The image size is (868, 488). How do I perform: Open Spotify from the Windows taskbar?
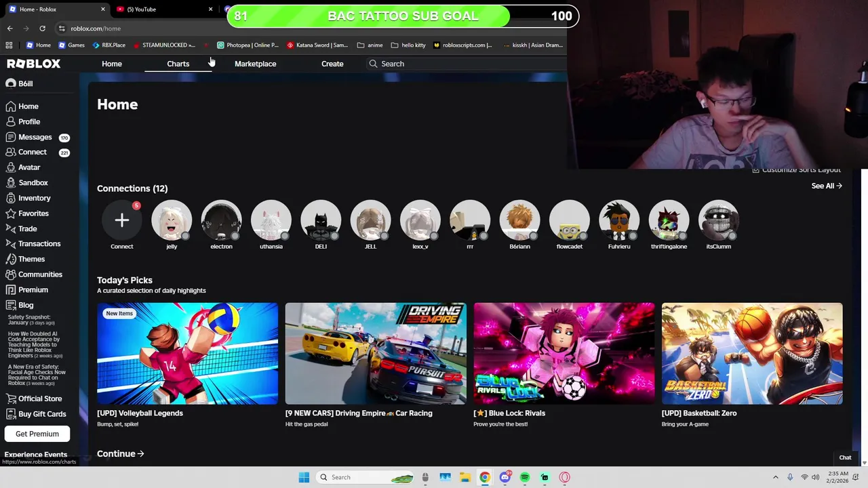(x=525, y=477)
